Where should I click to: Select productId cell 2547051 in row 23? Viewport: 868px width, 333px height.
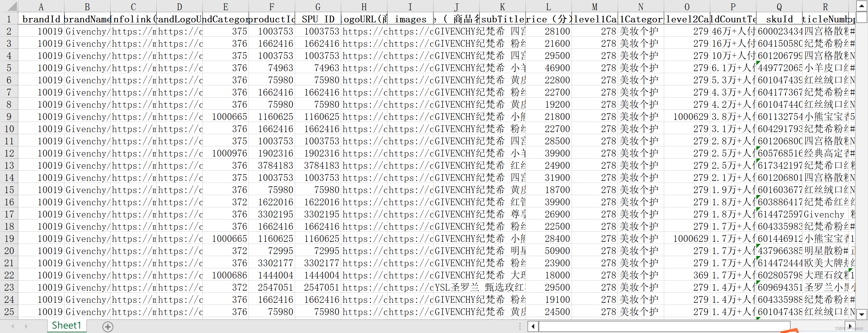[272, 287]
